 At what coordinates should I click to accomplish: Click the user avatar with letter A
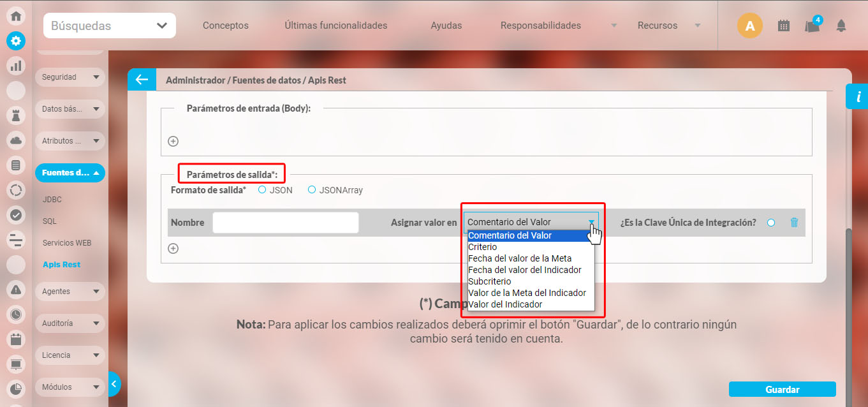point(749,26)
